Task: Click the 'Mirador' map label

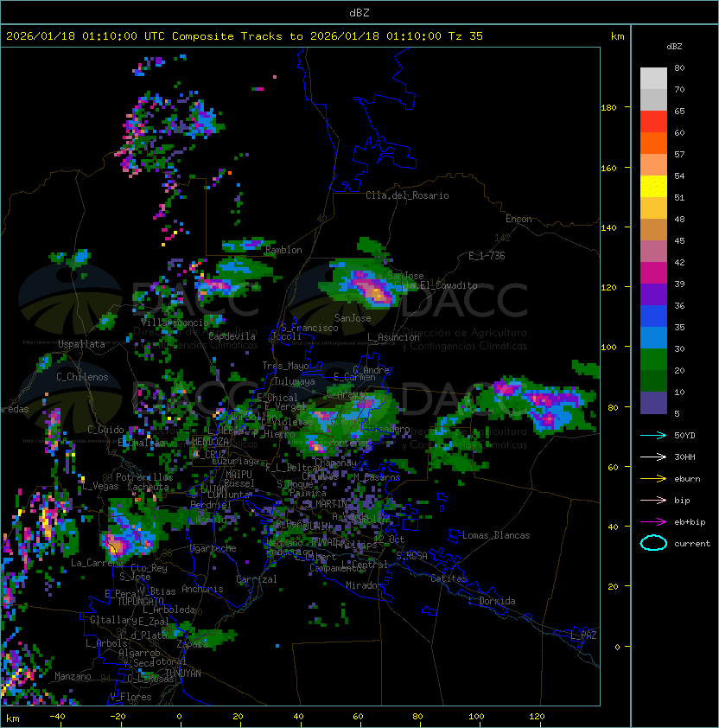Action: (x=365, y=585)
